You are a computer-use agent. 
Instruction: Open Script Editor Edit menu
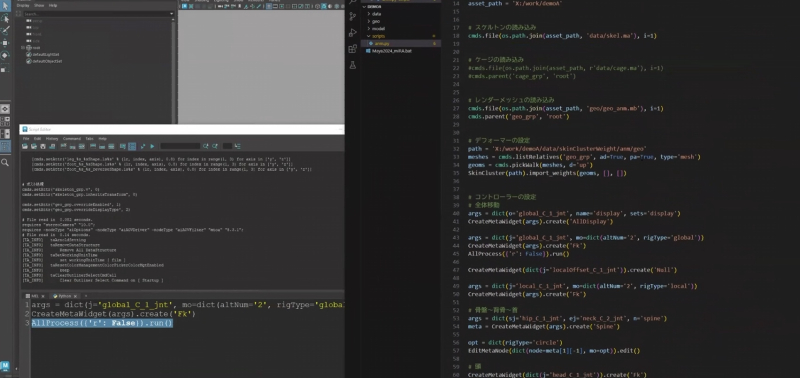tap(37, 139)
